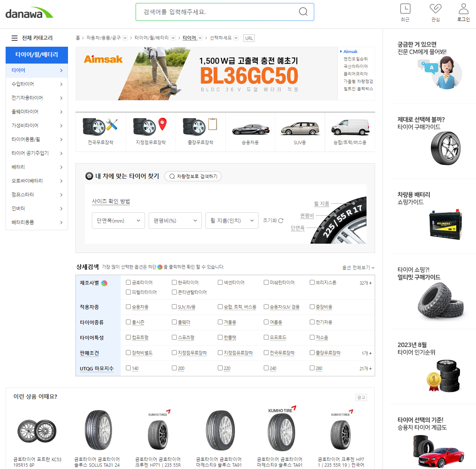Select the 승합/트럭/버스용 van icon
This screenshot has width=476, height=469.
[x=350, y=127]
